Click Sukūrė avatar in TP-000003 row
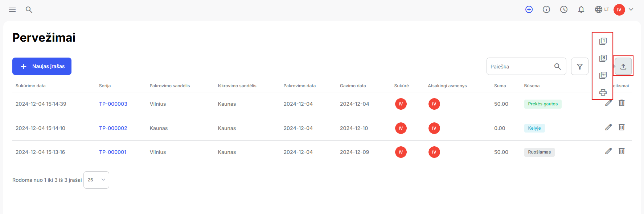Screen dimensions: 644x214 [x=401, y=104]
